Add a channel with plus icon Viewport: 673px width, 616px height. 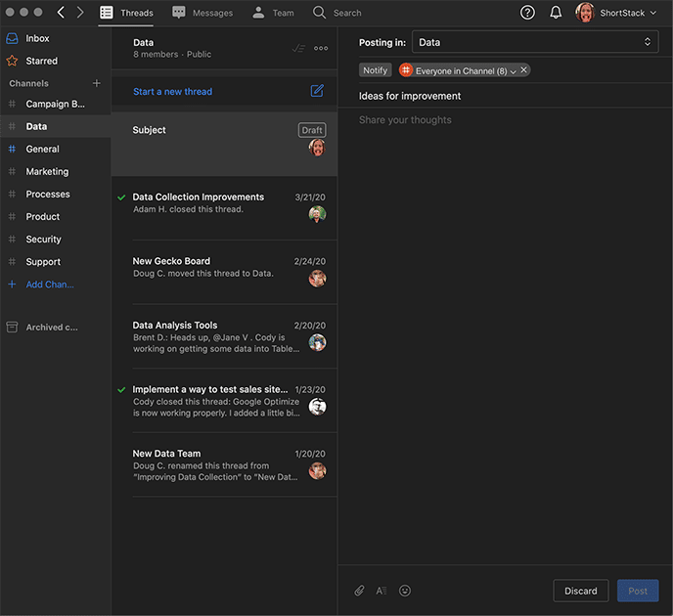96,83
